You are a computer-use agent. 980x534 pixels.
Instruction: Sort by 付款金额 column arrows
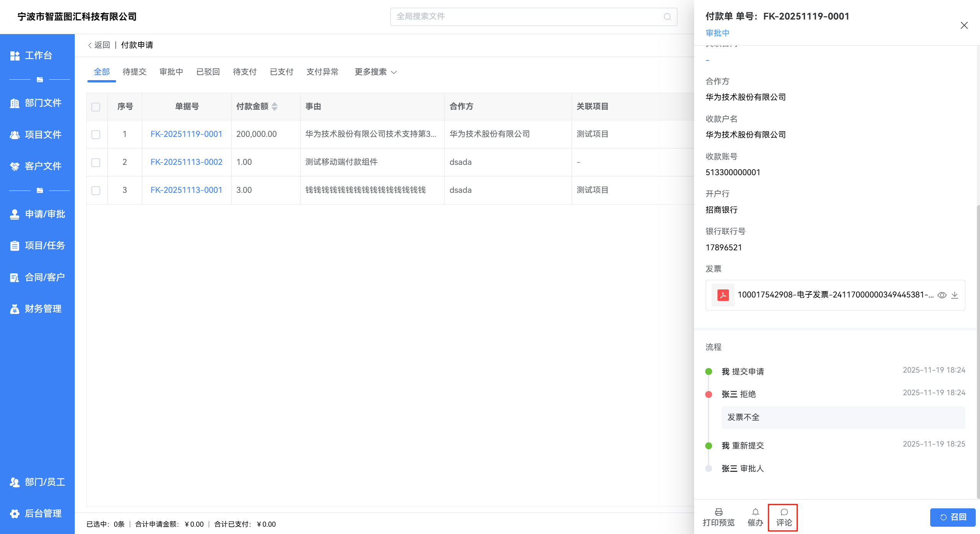(274, 107)
